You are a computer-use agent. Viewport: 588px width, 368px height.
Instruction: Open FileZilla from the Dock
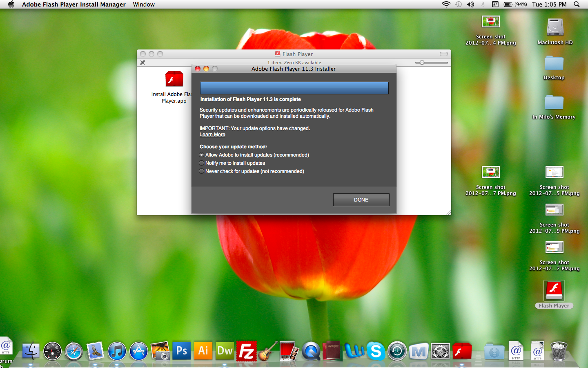pyautogui.click(x=247, y=351)
